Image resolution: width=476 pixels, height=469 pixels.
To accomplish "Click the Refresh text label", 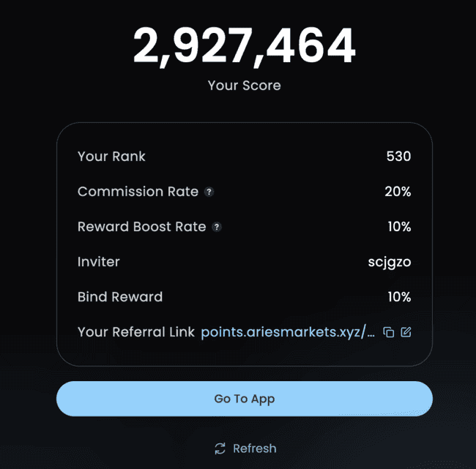I will coord(255,449).
